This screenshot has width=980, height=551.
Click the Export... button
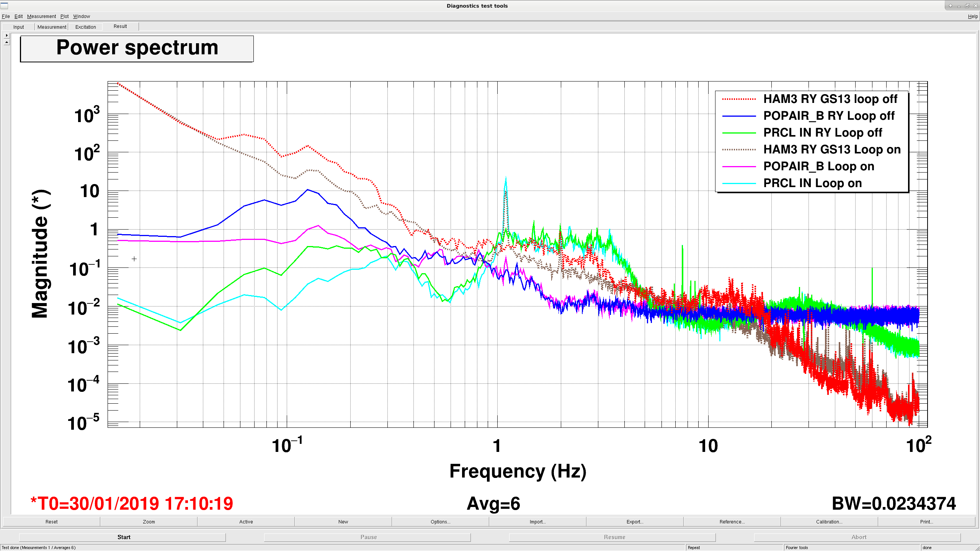635,522
